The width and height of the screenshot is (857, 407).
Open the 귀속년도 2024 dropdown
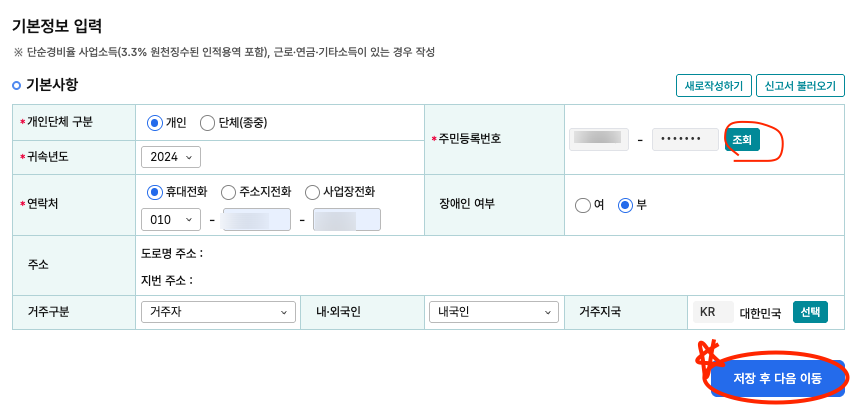point(171,157)
